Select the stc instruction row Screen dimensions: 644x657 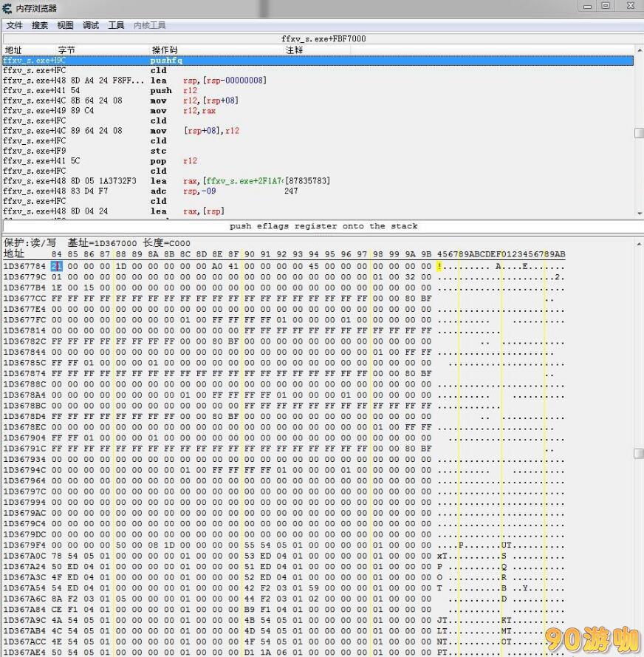318,151
